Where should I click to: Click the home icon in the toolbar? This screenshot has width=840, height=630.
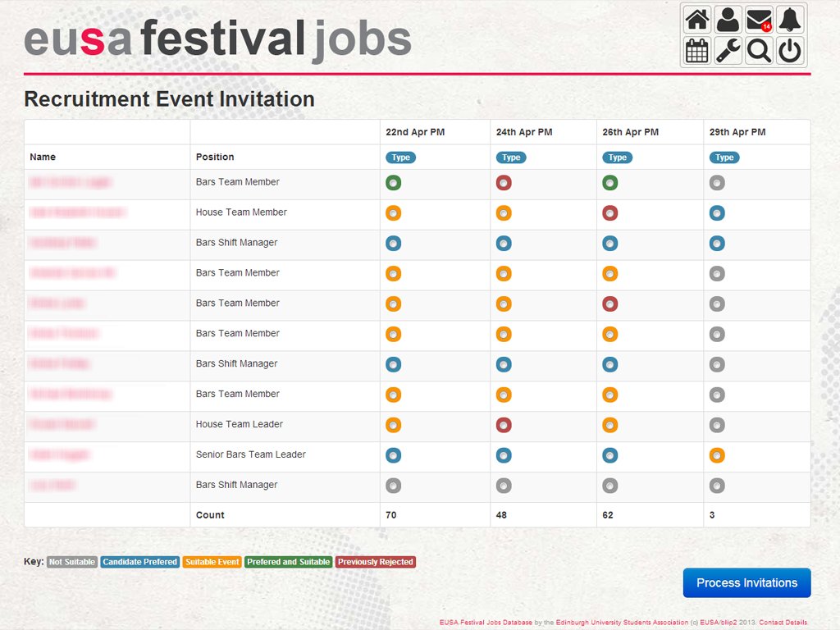pos(696,19)
